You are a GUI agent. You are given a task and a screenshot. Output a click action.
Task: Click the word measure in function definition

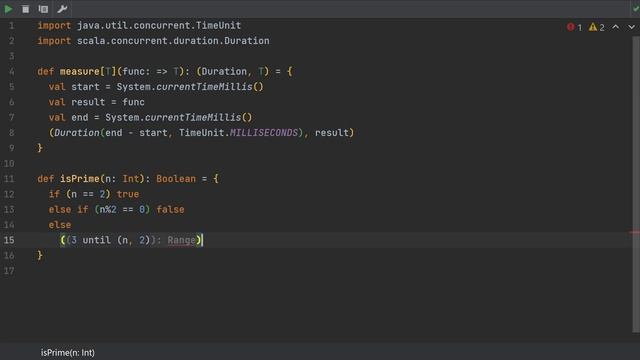pos(80,72)
